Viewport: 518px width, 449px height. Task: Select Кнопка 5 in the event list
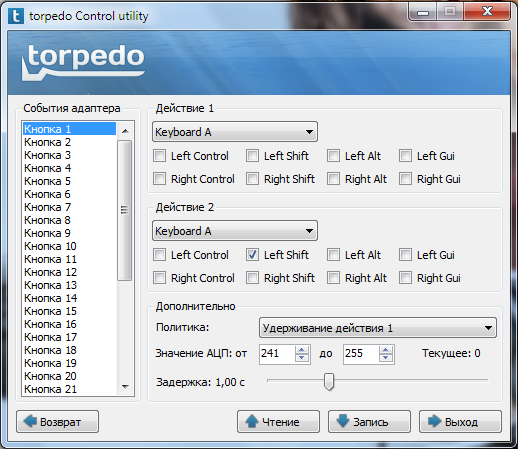pos(70,181)
